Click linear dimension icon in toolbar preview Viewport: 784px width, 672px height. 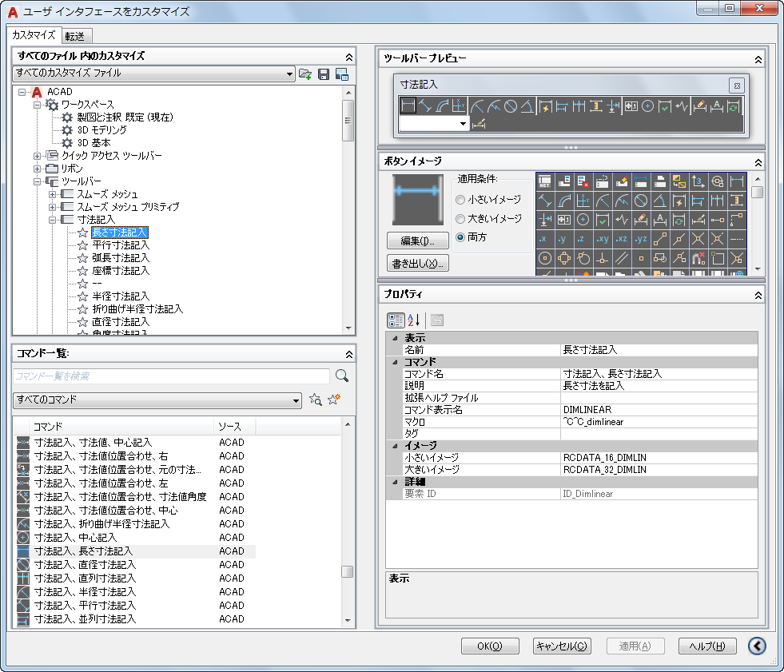click(x=408, y=106)
